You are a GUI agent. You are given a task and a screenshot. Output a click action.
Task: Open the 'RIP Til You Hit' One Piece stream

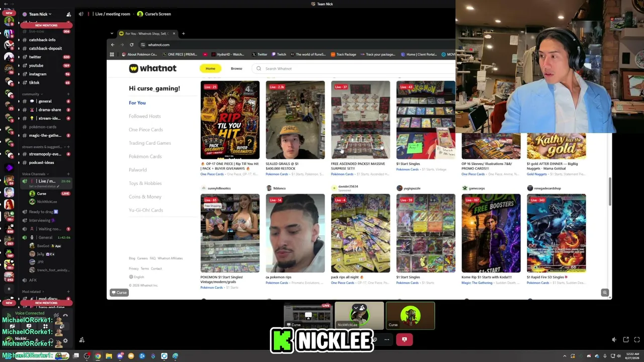pyautogui.click(x=230, y=120)
